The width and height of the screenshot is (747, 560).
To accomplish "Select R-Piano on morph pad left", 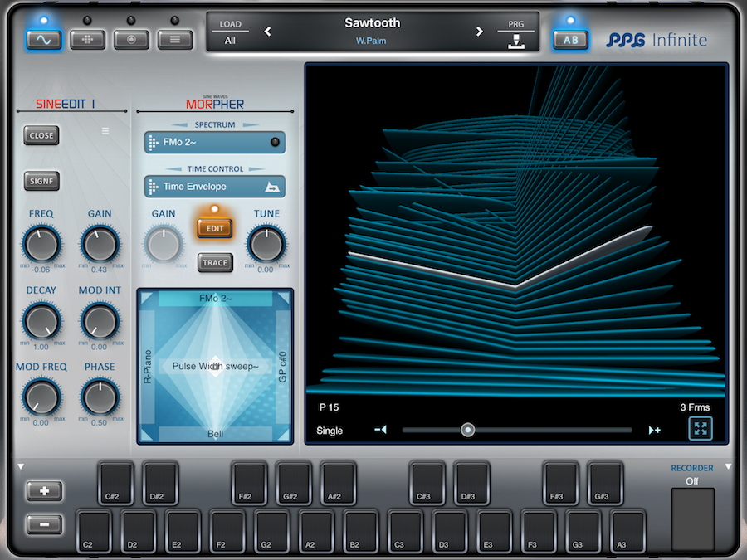I will coord(148,367).
